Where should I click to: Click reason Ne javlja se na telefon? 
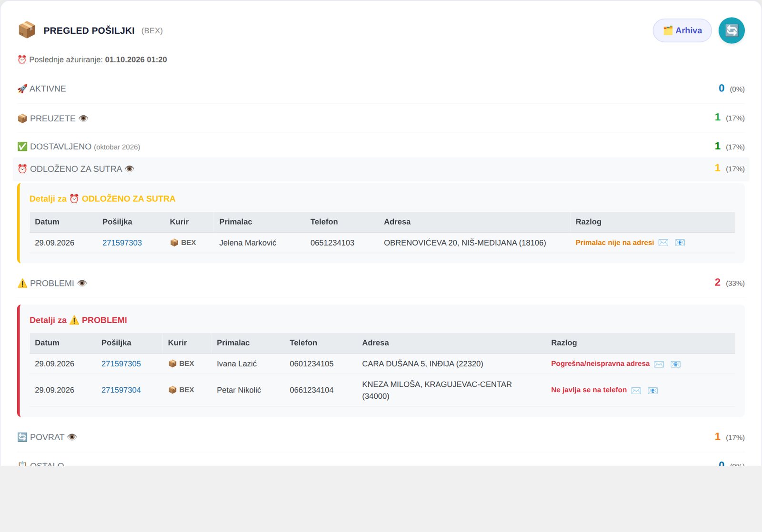click(589, 390)
